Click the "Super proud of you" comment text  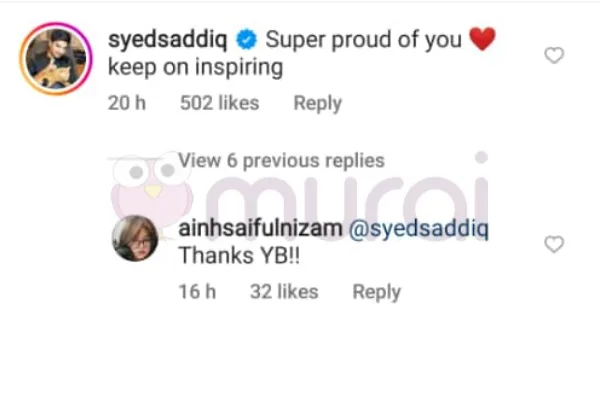tap(364, 40)
